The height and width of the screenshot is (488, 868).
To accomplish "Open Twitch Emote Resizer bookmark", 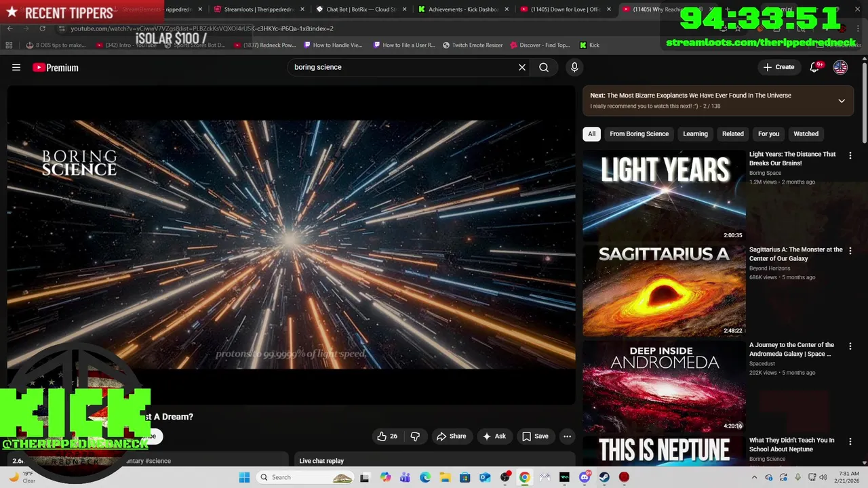I will (473, 45).
